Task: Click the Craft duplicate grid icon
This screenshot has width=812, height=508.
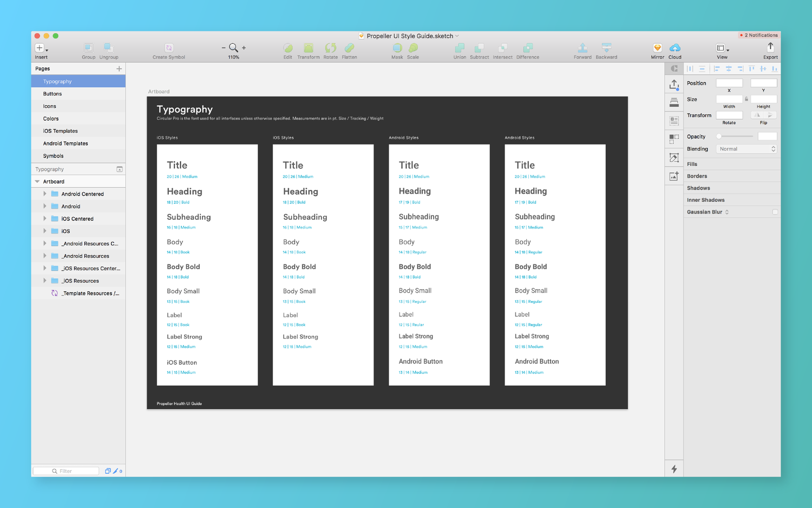Action: coord(674,139)
